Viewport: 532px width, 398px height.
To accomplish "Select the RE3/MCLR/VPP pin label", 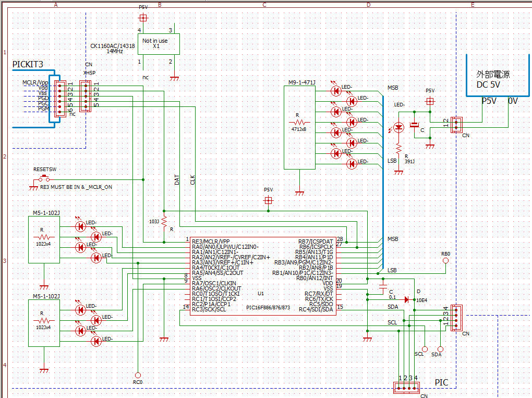I will (x=211, y=242).
